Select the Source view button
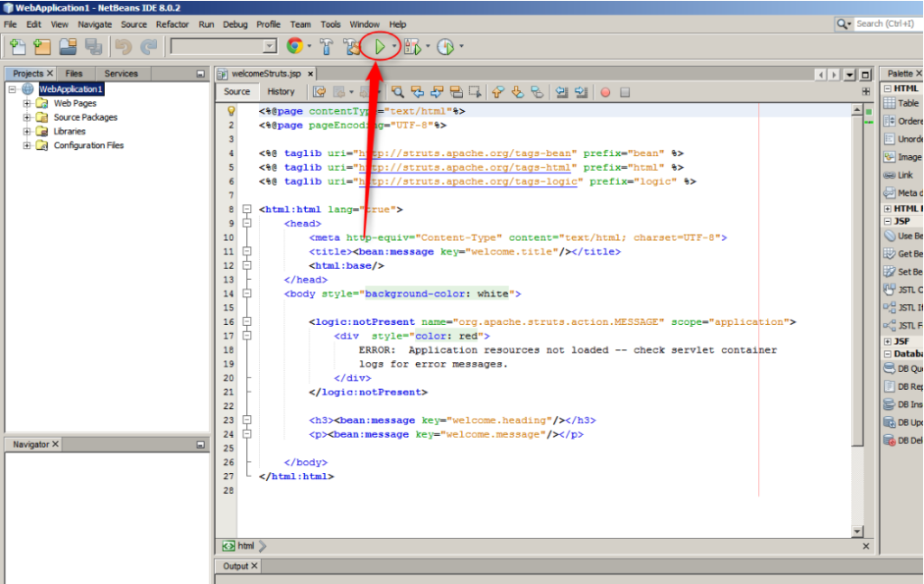 click(x=237, y=92)
